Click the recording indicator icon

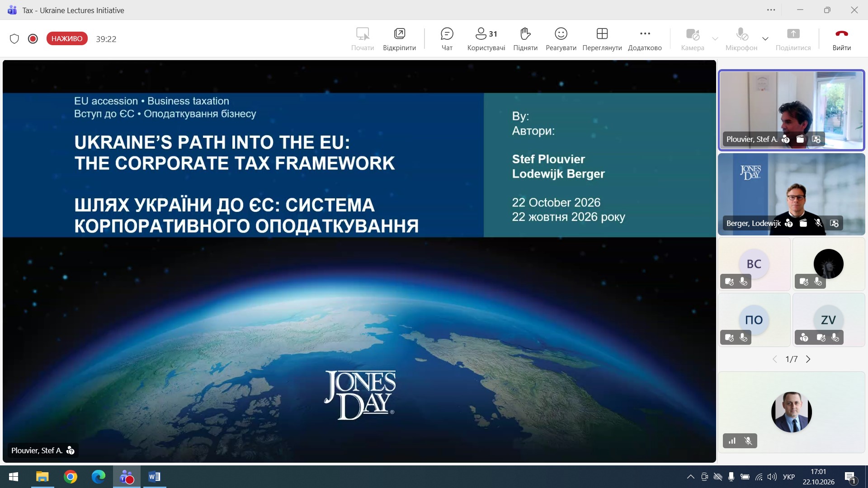pos(33,39)
